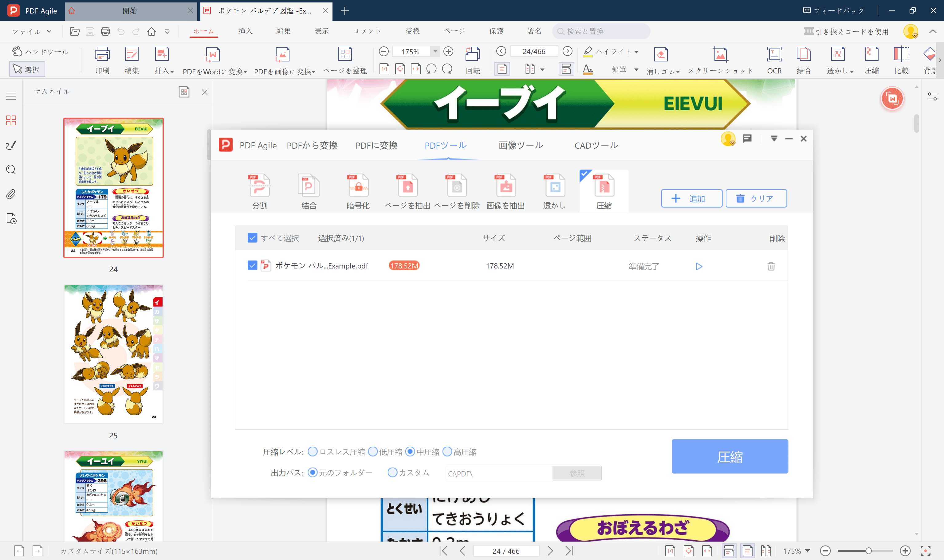944x560 pixels.
Task: Uncheck the すべて選択 checkbox
Action: (x=252, y=238)
